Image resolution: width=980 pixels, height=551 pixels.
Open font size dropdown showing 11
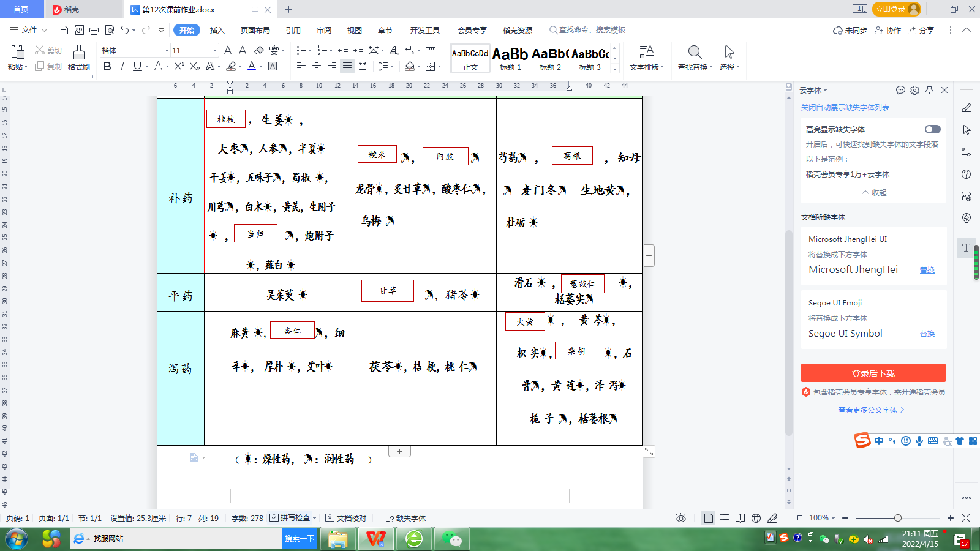tap(215, 50)
